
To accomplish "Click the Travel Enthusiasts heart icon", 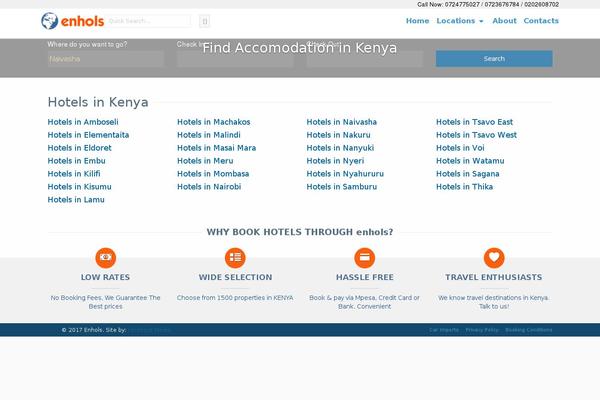I will click(494, 258).
